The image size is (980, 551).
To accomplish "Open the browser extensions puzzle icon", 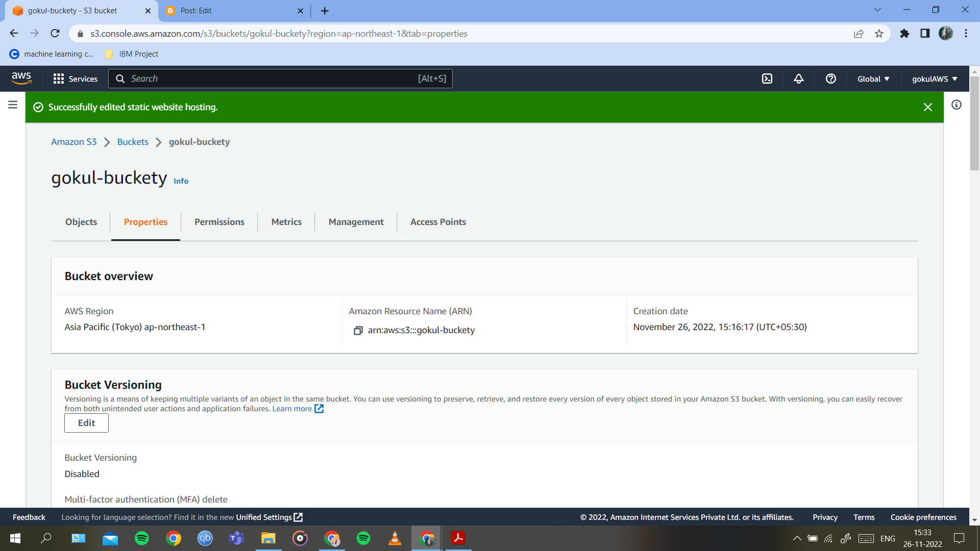I will (x=904, y=34).
